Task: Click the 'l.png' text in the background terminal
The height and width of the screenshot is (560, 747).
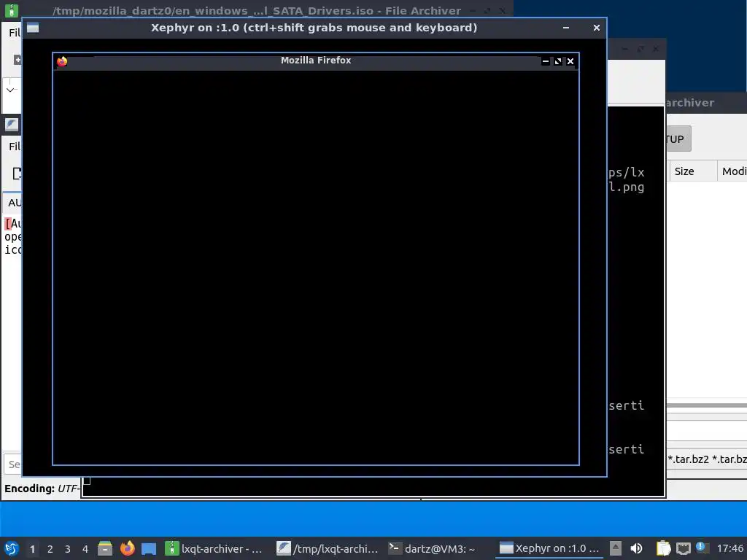Action: coord(627,187)
